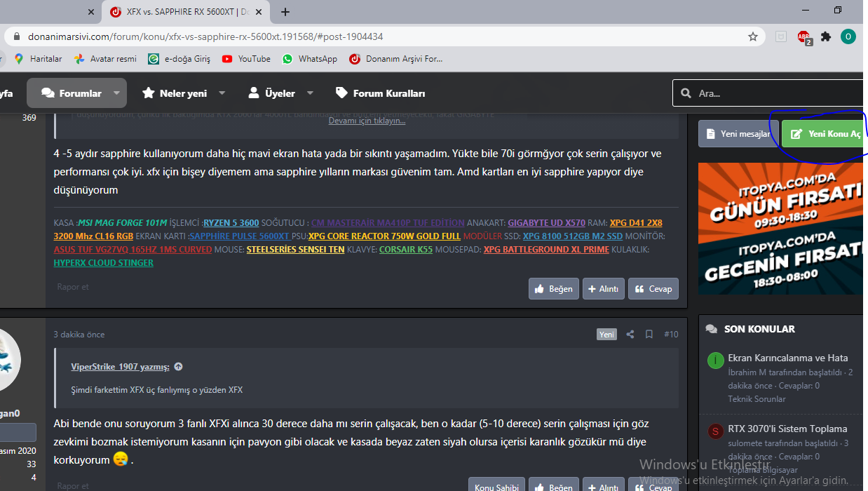Open the itopya Günün Fırsatı ad banner
The width and height of the screenshot is (868, 491).
[x=780, y=229]
